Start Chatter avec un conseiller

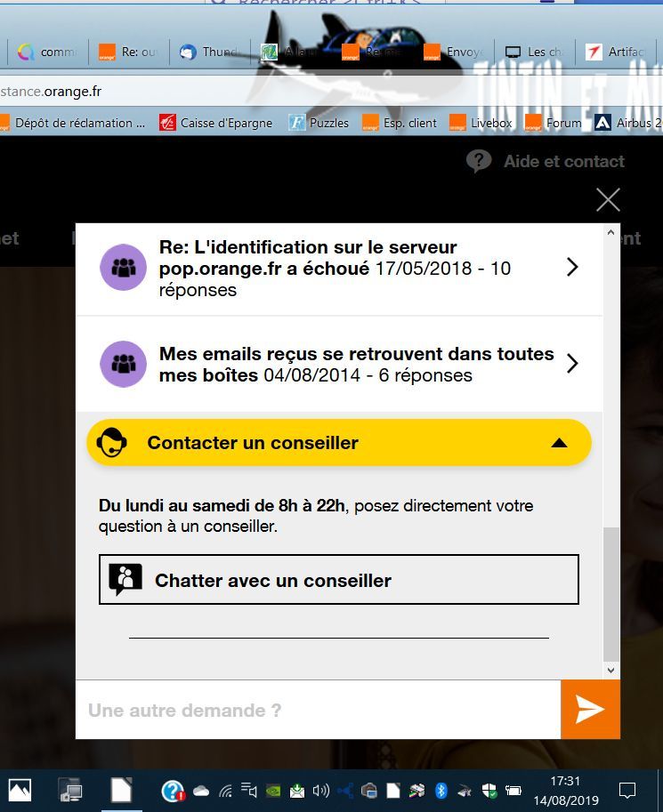click(339, 580)
